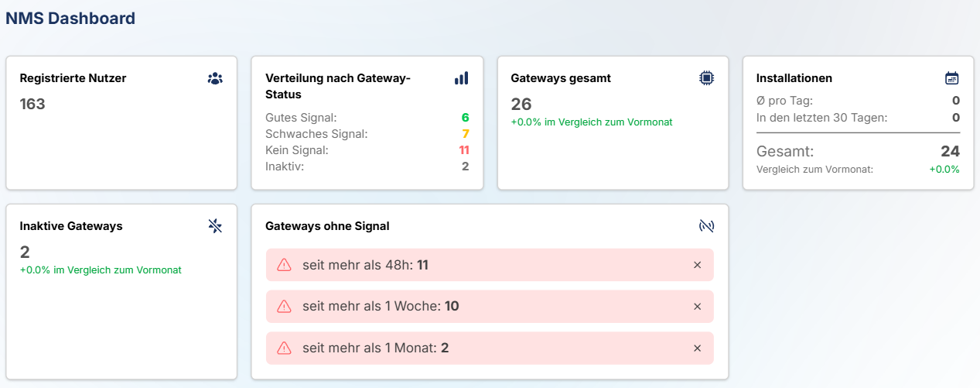Click the calendar icon in Installationen card

(x=952, y=78)
